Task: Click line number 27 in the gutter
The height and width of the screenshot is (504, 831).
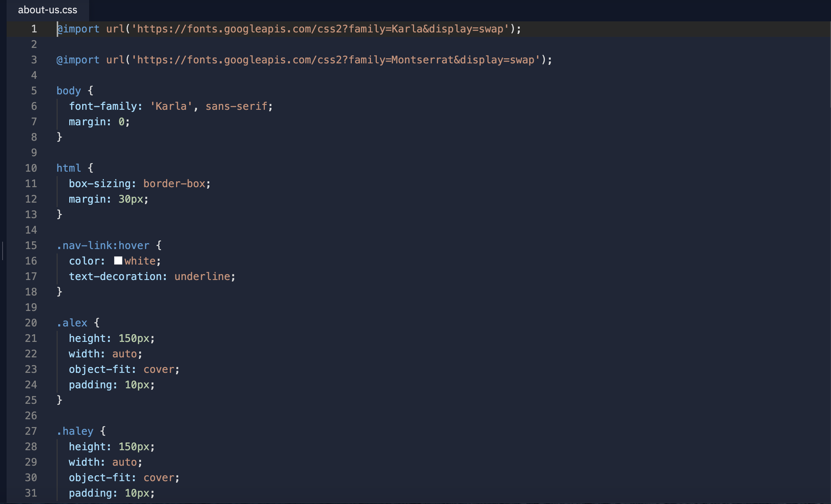Action: click(x=31, y=431)
